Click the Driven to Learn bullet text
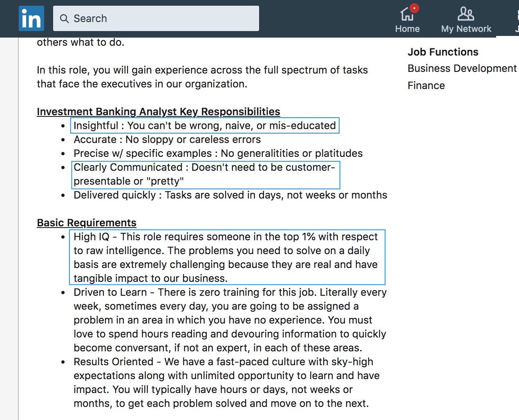This screenshot has height=420, width=519. point(230,319)
